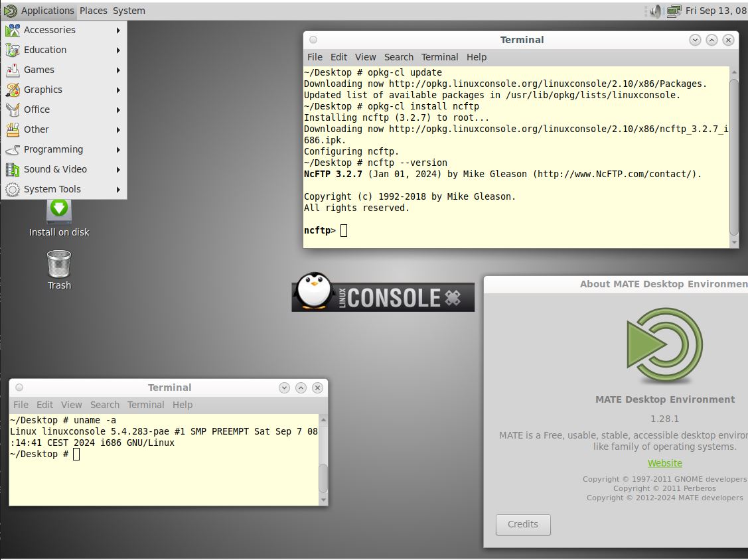
Task: Close the ncftp Terminal window
Action: pyautogui.click(x=729, y=40)
